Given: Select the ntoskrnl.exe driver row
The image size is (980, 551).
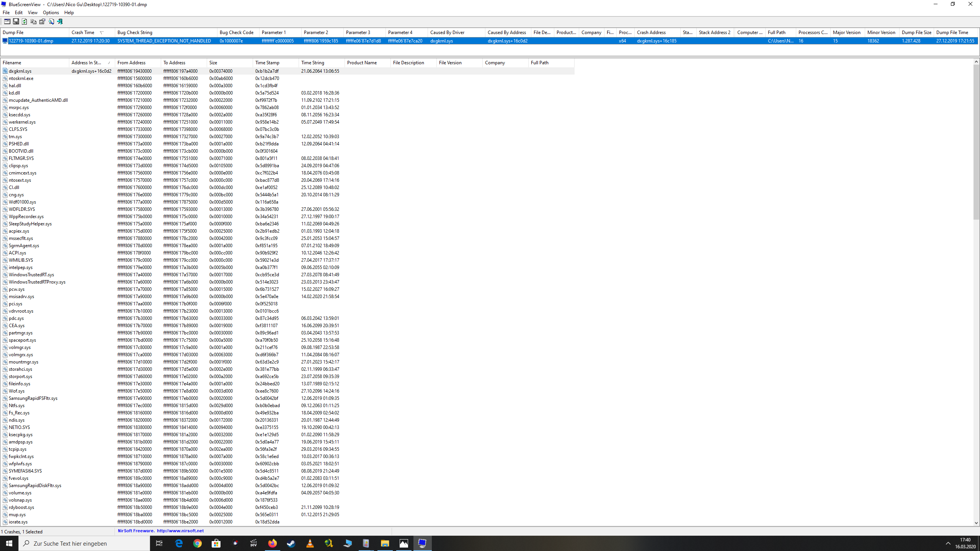Looking at the screenshot, I should tap(21, 78).
